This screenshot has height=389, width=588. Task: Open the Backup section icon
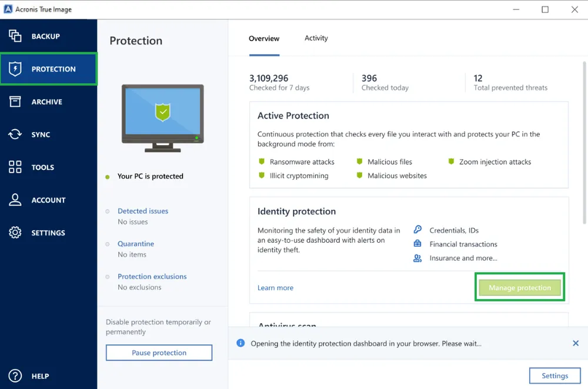click(x=15, y=36)
